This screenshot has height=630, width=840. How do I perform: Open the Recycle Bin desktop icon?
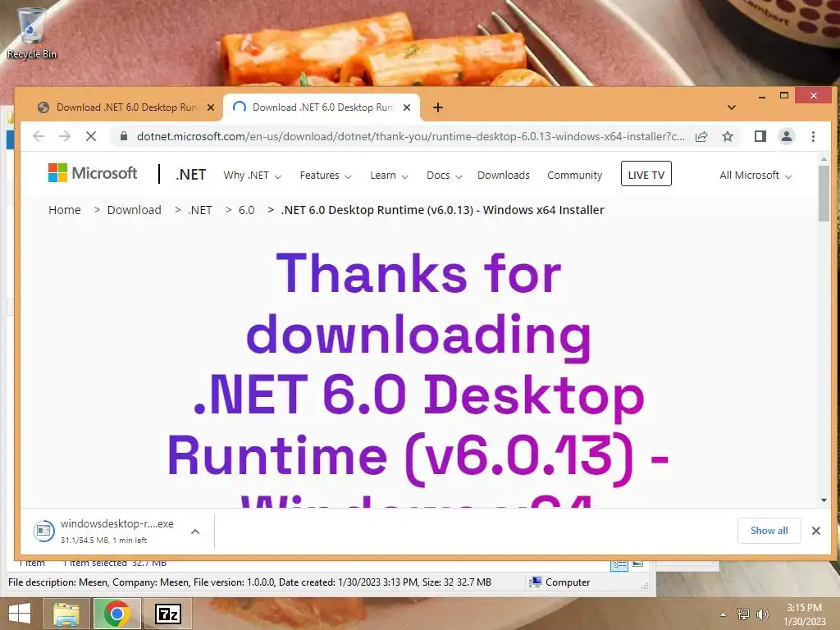tap(32, 33)
